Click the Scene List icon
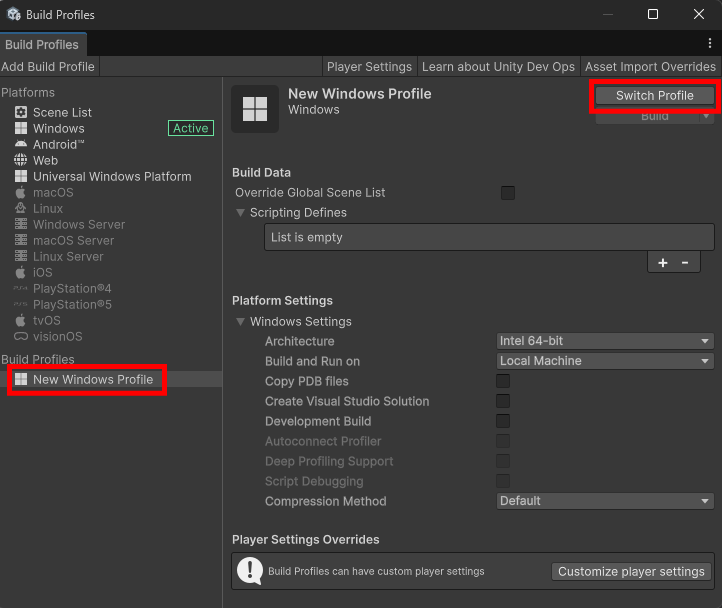 click(x=21, y=112)
